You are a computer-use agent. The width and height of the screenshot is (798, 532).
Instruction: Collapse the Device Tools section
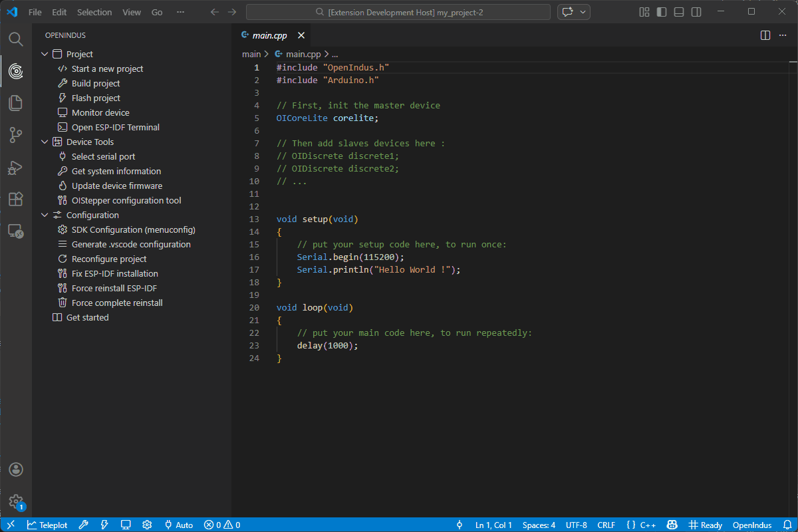point(45,142)
